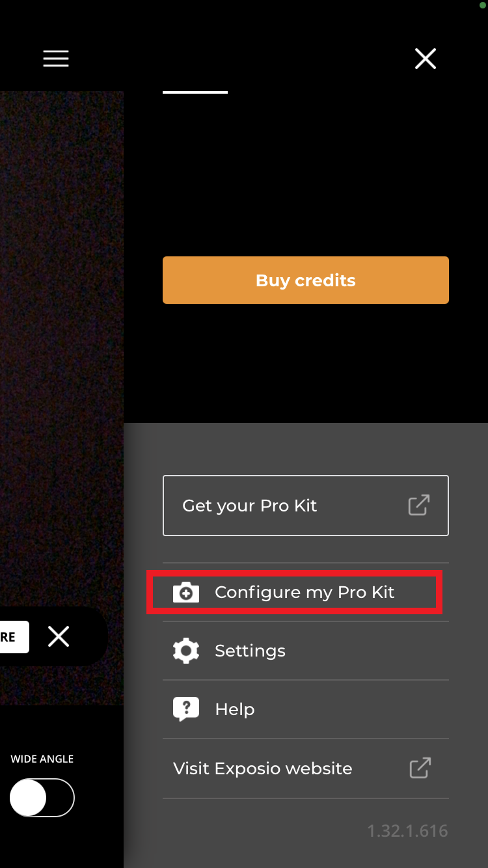Screen dimensions: 488x868
Task: Click the camera icon beside Configure
Action: tap(186, 592)
